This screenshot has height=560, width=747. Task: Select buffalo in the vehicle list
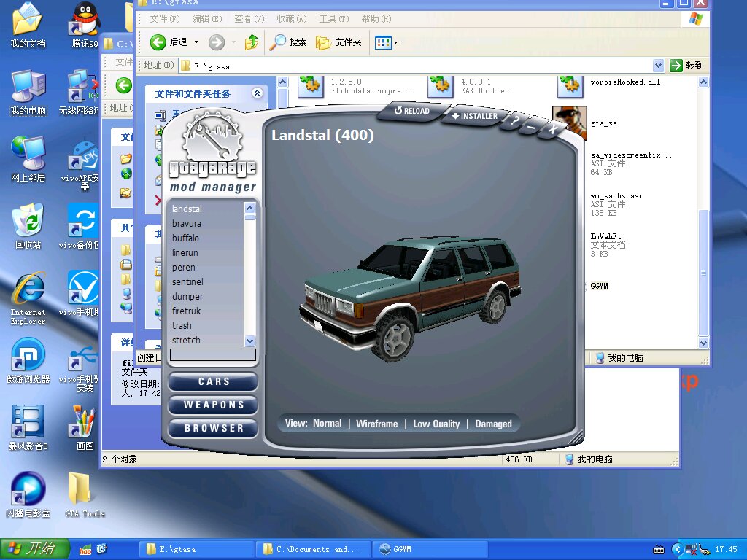pos(206,238)
